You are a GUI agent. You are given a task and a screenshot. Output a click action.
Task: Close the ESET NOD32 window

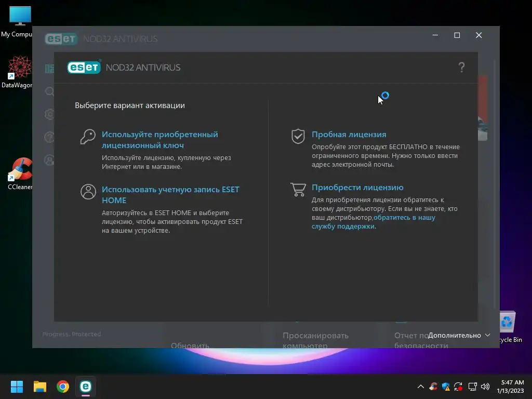(478, 35)
